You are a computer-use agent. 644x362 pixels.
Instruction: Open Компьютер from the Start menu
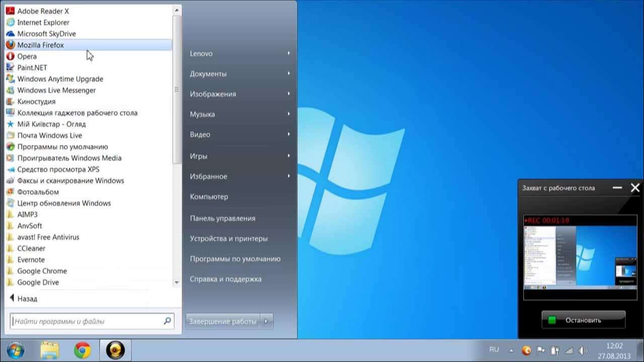240,197
